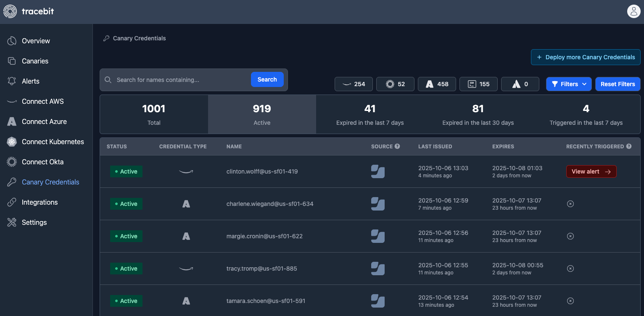The image size is (644, 316).
Task: Click the Source column help icon
Action: (x=397, y=146)
